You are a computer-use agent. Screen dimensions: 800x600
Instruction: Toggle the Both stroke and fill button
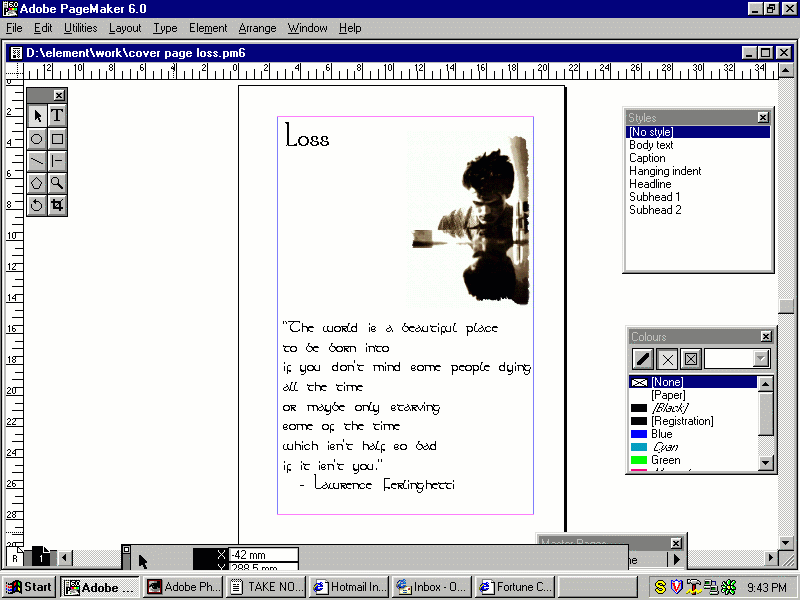[690, 359]
